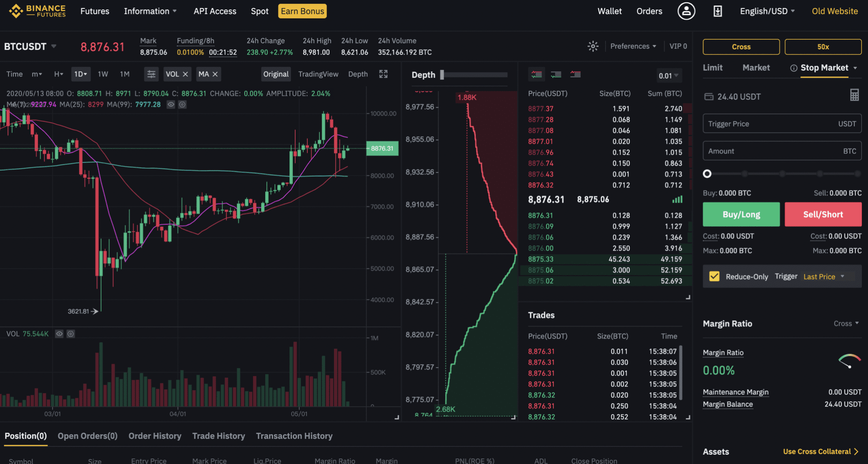Viewport: 868px width, 464px height.
Task: Expand the BTCUSDT symbol selector
Action: [x=54, y=46]
